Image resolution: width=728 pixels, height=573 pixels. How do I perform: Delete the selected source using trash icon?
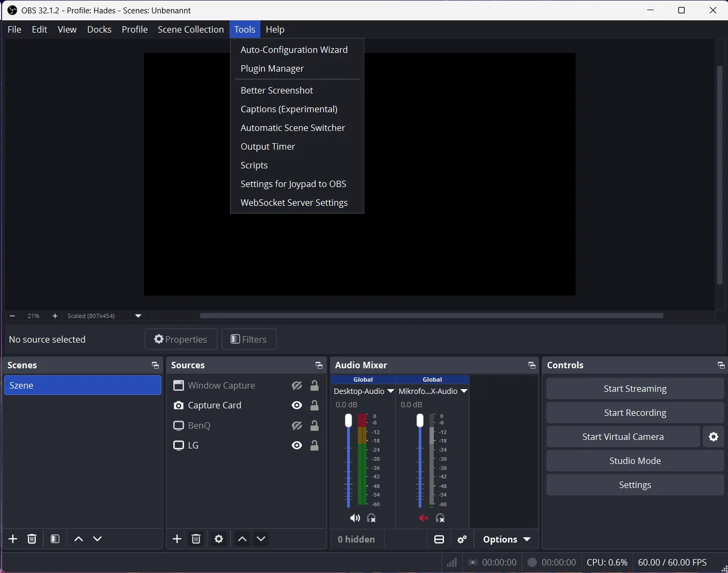[x=196, y=539]
